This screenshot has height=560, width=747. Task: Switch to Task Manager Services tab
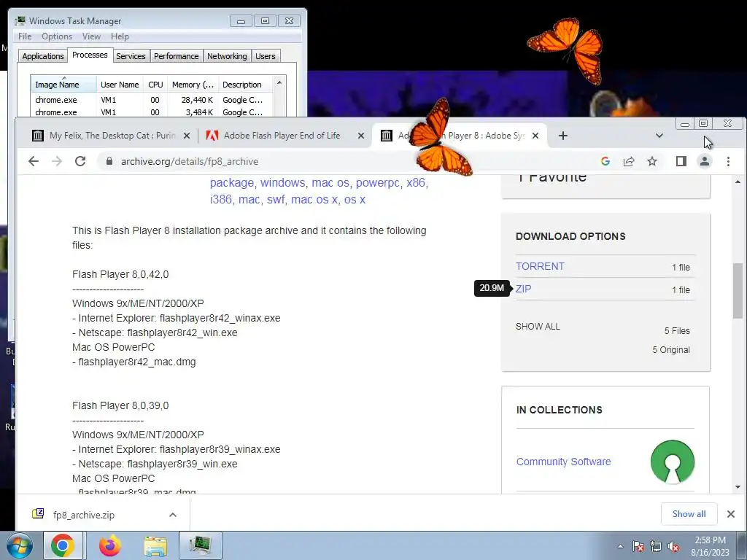(131, 56)
